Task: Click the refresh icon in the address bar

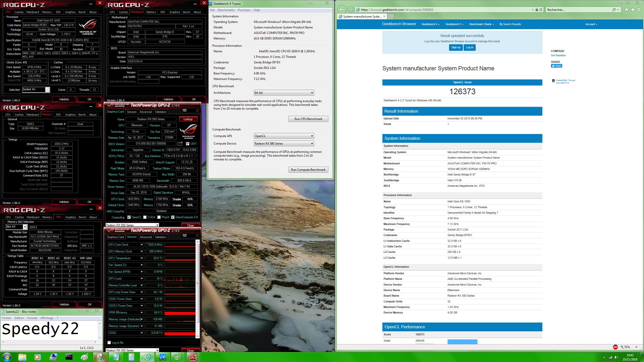Action: pyautogui.click(x=541, y=10)
